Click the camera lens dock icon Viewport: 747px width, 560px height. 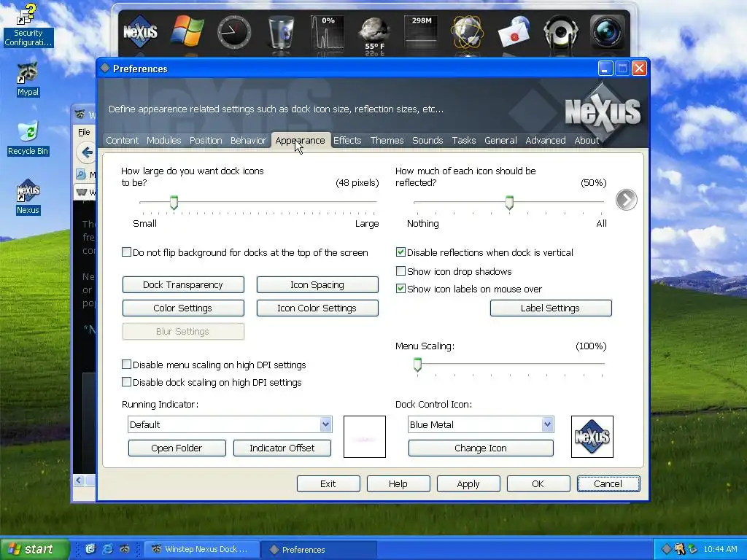[x=608, y=32]
